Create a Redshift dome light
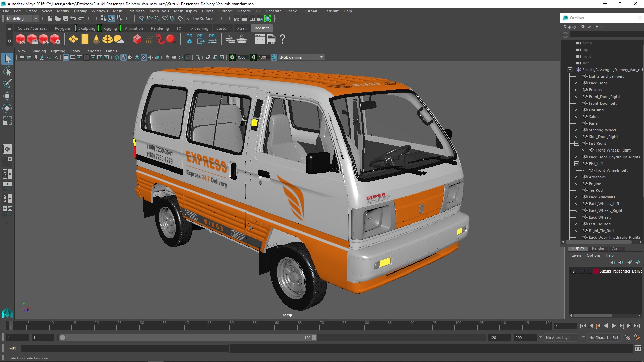The height and width of the screenshot is (362, 644). point(107,39)
